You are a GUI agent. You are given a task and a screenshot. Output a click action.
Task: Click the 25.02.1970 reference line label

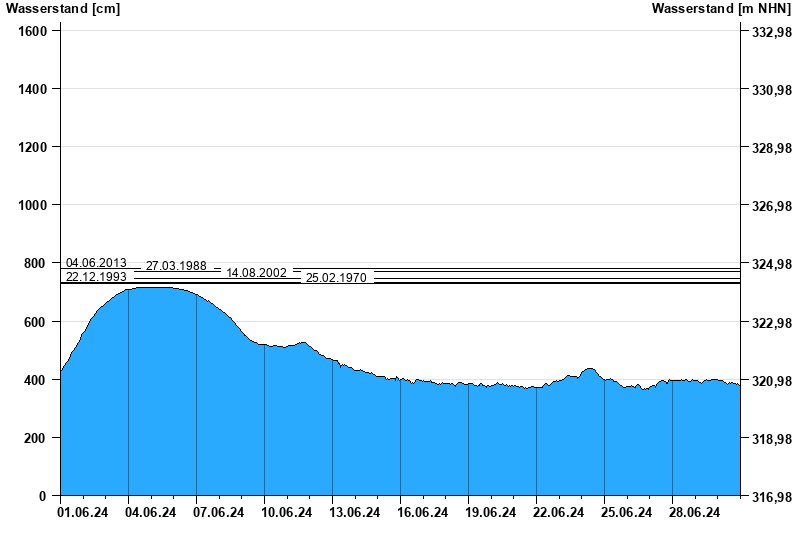(x=336, y=278)
